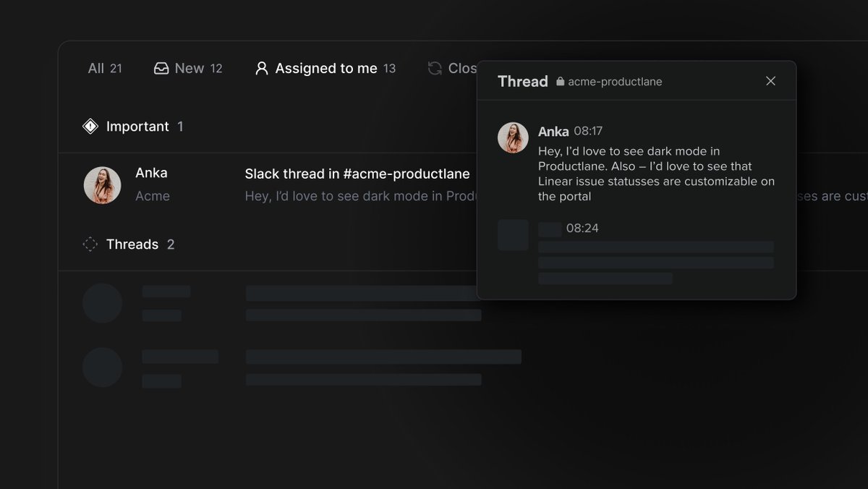The image size is (868, 489).
Task: Close the Thread popup
Action: pos(770,81)
